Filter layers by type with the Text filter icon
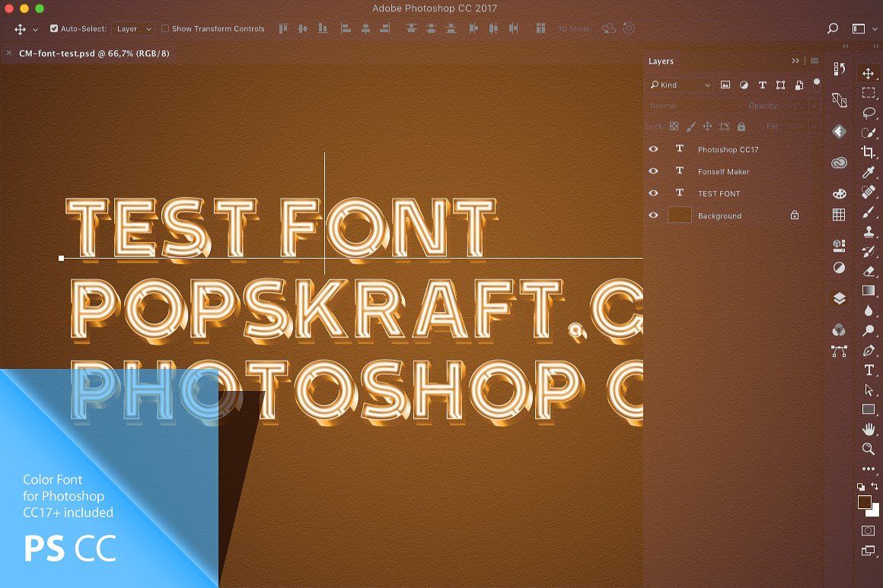The height and width of the screenshot is (588, 883). click(x=763, y=84)
